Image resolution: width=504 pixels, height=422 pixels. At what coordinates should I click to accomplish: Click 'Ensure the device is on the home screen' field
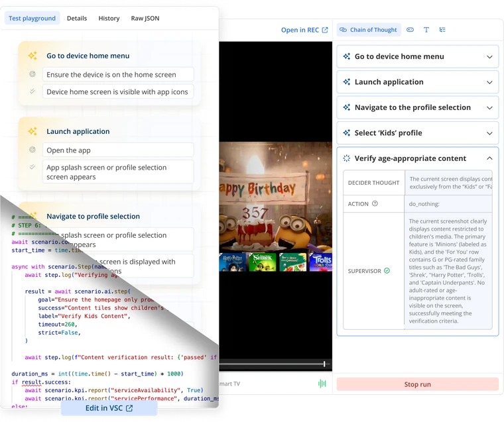pos(118,74)
